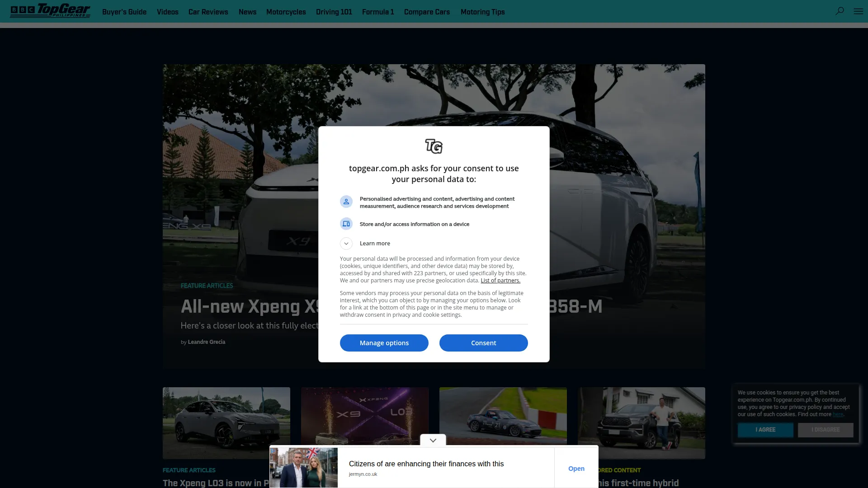Click I DISAGREE on cookie notice

tap(826, 430)
